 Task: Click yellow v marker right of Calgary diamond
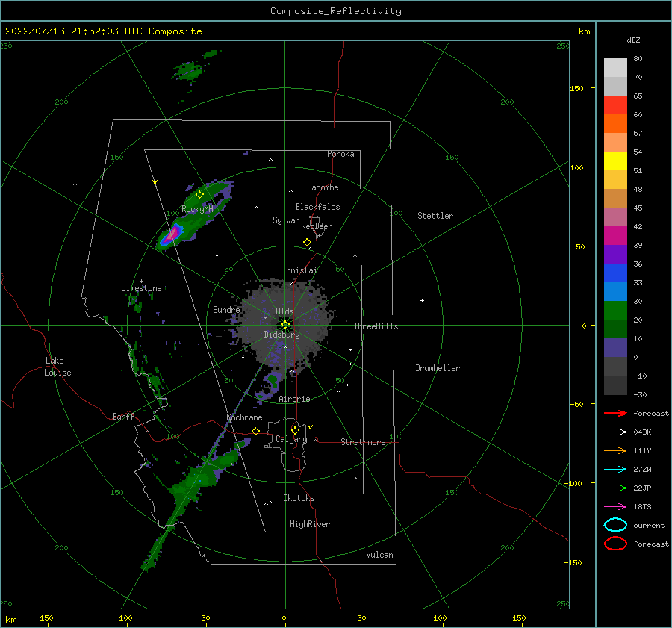click(x=311, y=427)
